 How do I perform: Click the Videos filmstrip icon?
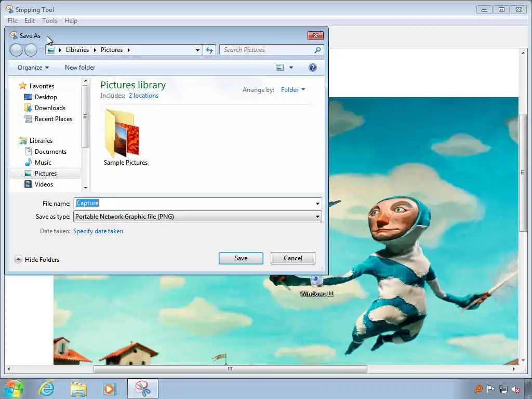tap(28, 184)
